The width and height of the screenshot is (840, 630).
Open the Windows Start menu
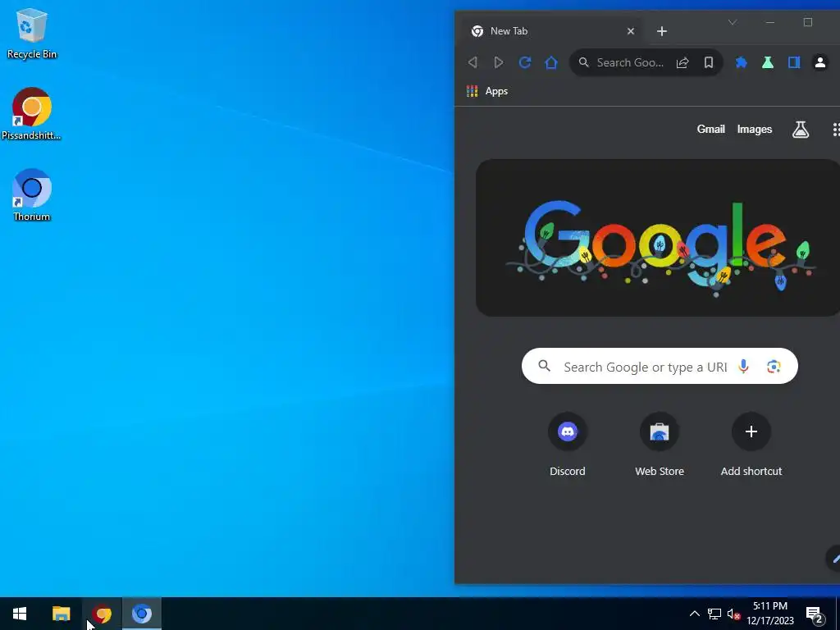[x=20, y=614]
